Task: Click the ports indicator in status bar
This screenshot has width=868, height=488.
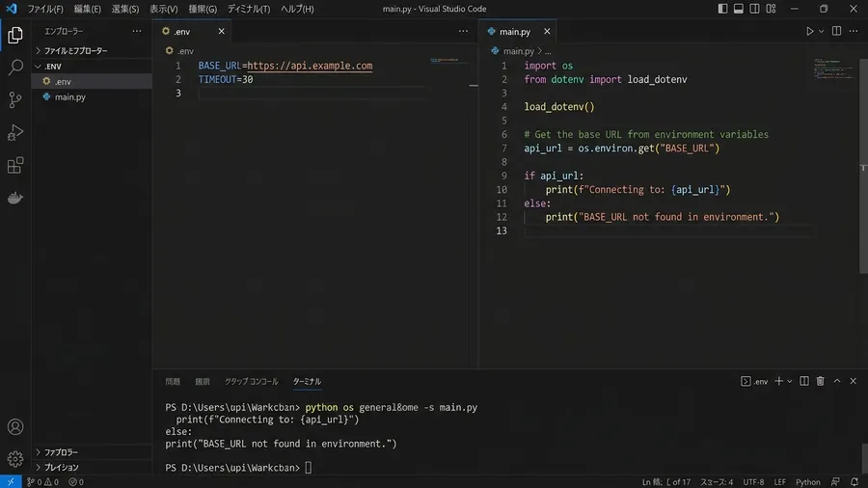Action: (76, 482)
